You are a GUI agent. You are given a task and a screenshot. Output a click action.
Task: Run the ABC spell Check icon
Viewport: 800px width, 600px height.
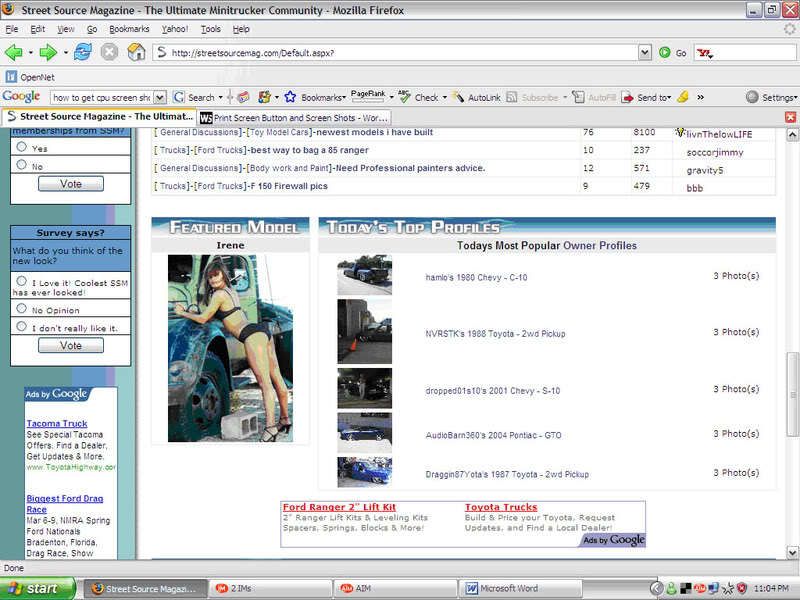coord(404,96)
